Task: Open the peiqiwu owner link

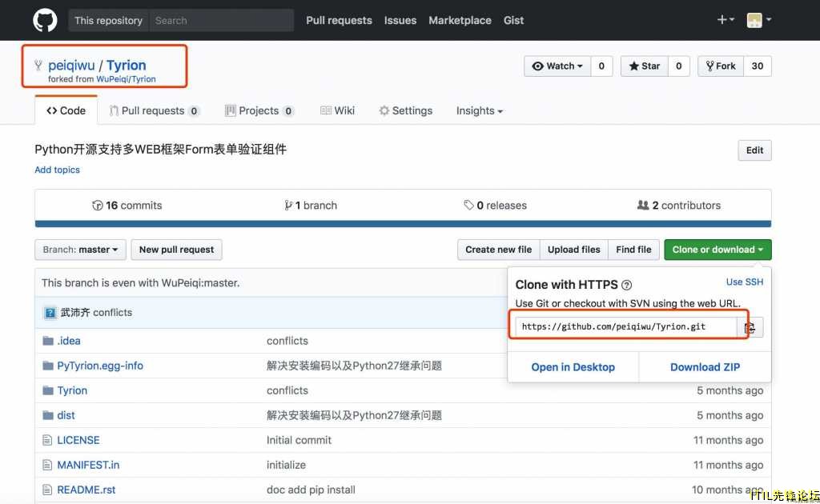Action: [71, 66]
